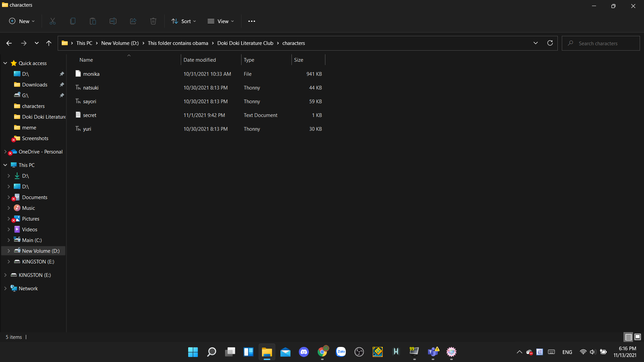Open the Sort dropdown
644x362 pixels.
click(183, 21)
